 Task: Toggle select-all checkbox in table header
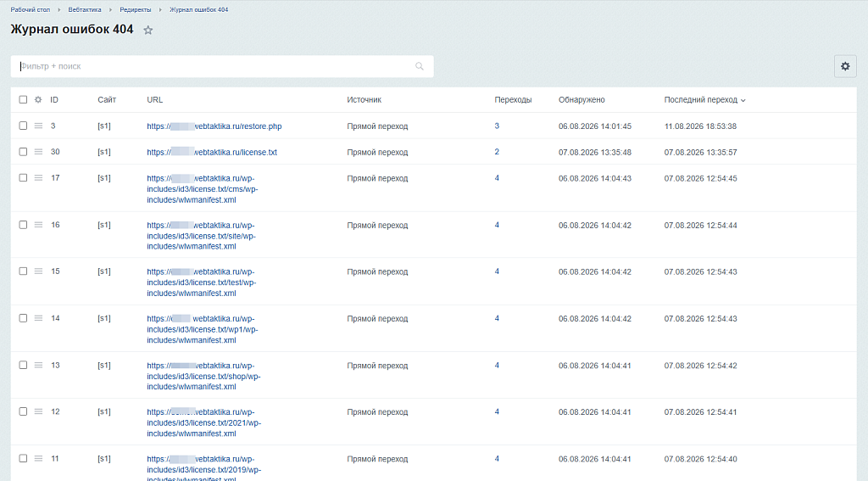(23, 100)
